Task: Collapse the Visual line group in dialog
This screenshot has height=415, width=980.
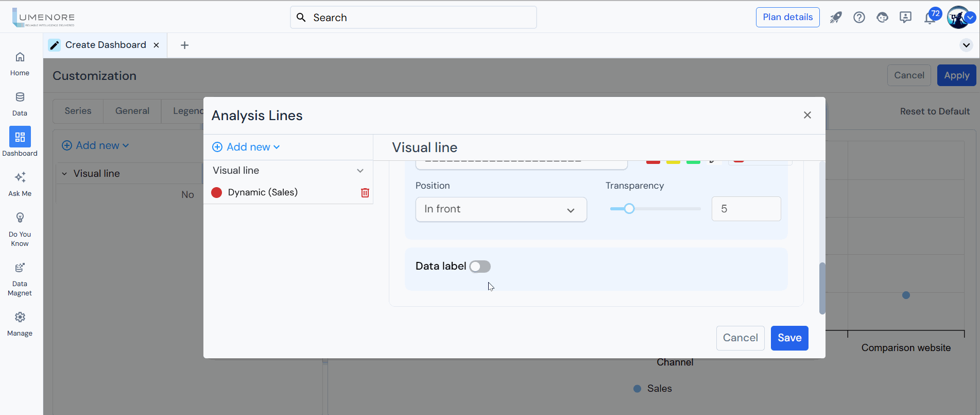Action: (x=360, y=171)
